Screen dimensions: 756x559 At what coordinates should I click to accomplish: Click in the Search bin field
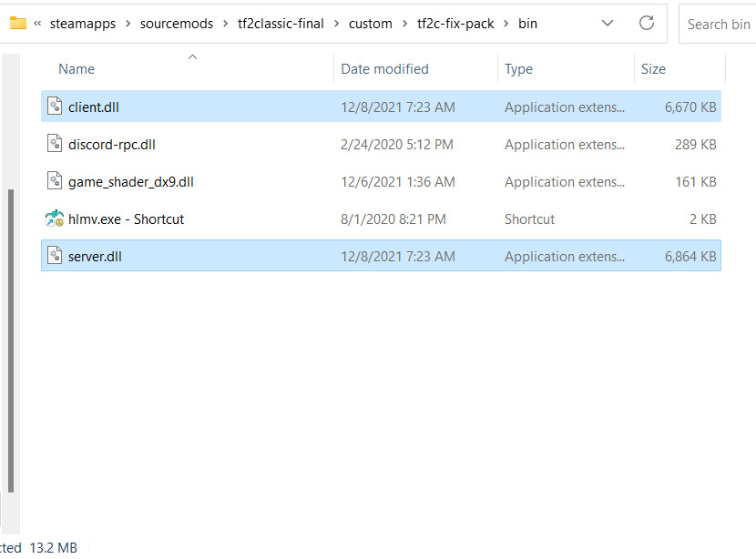[x=718, y=24]
